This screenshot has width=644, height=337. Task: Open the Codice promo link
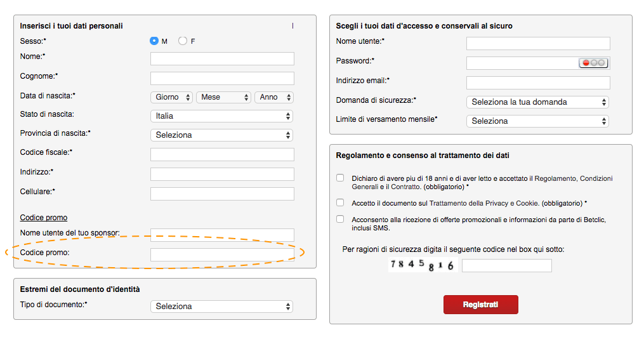pos(44,218)
